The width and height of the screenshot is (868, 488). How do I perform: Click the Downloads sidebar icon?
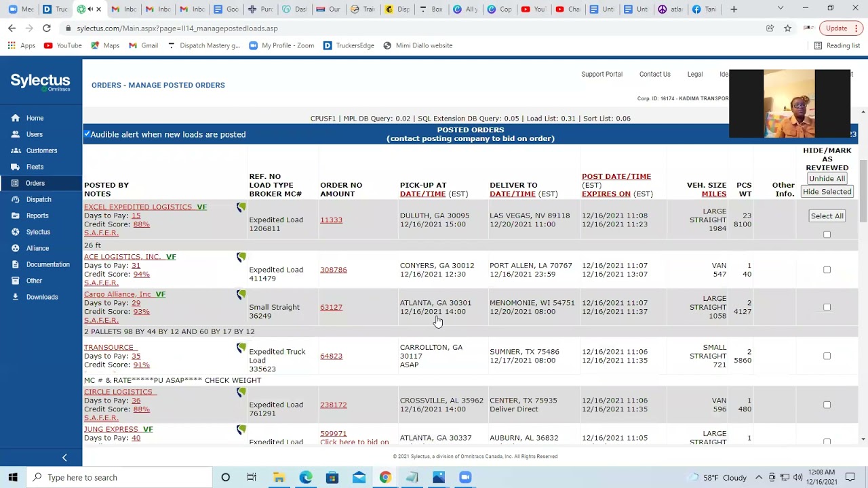click(x=16, y=297)
